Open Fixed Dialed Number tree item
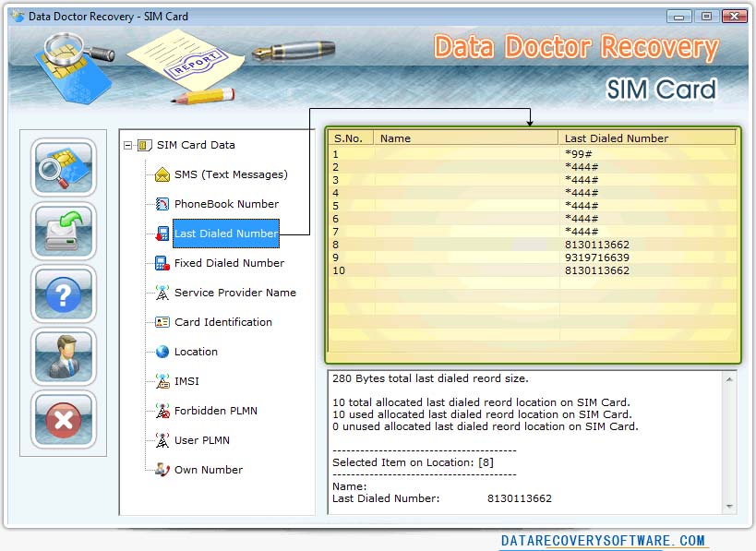 [x=230, y=263]
